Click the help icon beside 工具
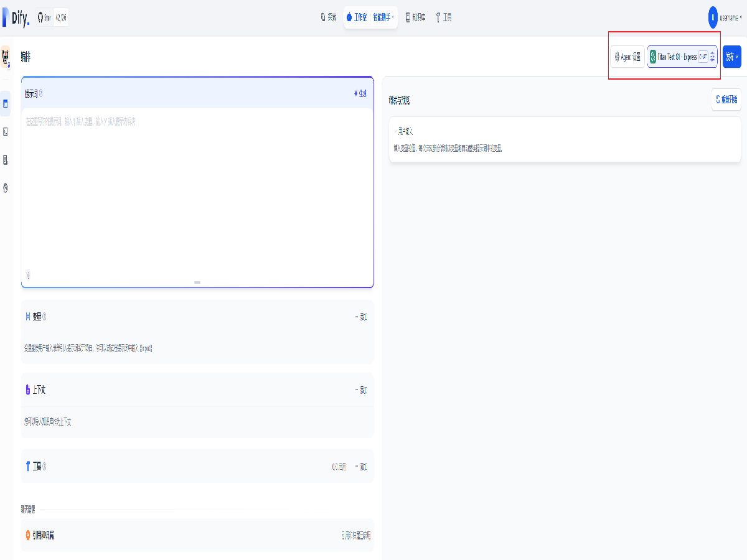Image resolution: width=747 pixels, height=560 pixels. (x=44, y=466)
